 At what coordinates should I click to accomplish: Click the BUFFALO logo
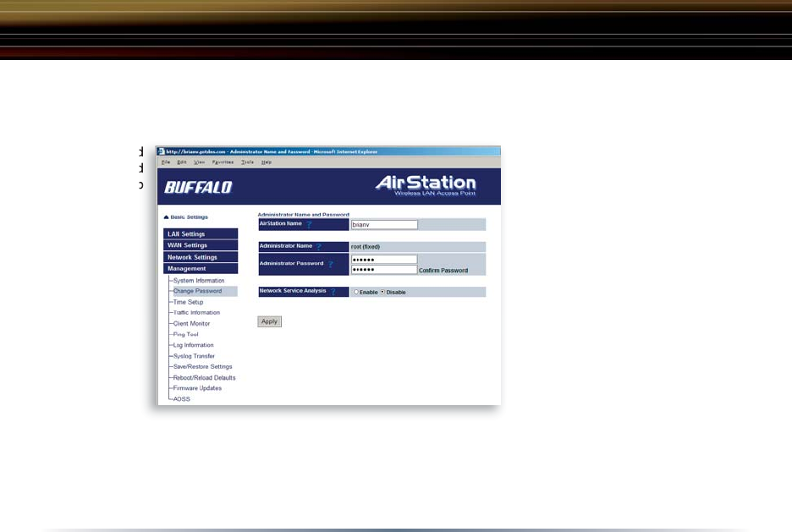pos(198,187)
